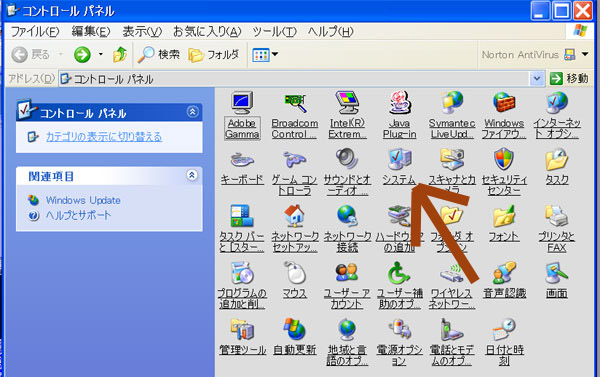600x377 pixels.
Task: Collapse the コントロール パネル sidebar section
Action: click(192, 111)
